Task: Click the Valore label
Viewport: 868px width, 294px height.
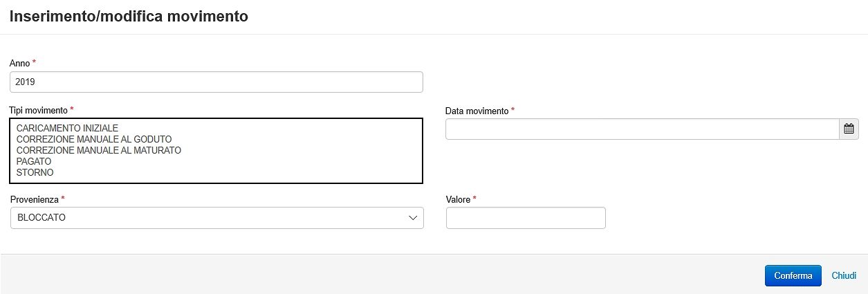Action: (x=458, y=199)
